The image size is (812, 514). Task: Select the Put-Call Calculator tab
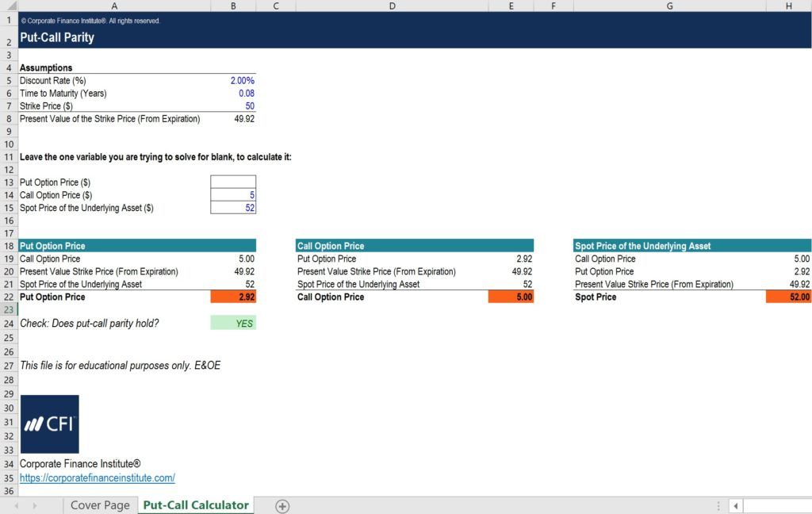195,505
